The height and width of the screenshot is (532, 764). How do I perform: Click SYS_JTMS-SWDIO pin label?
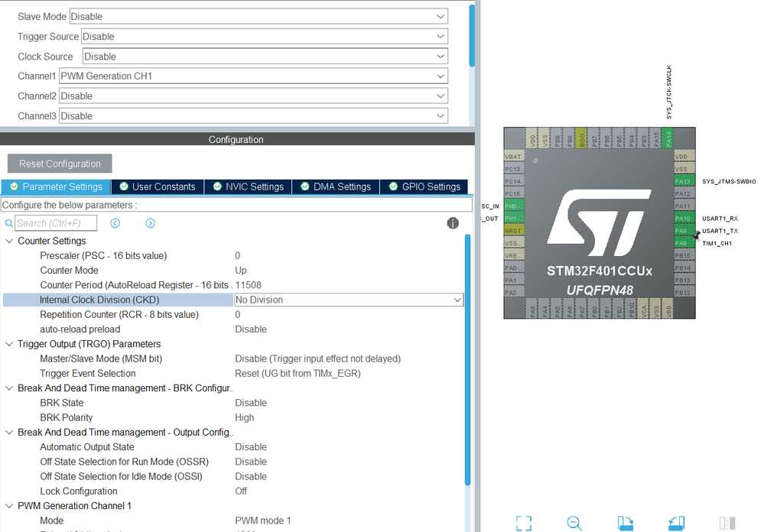(x=730, y=181)
